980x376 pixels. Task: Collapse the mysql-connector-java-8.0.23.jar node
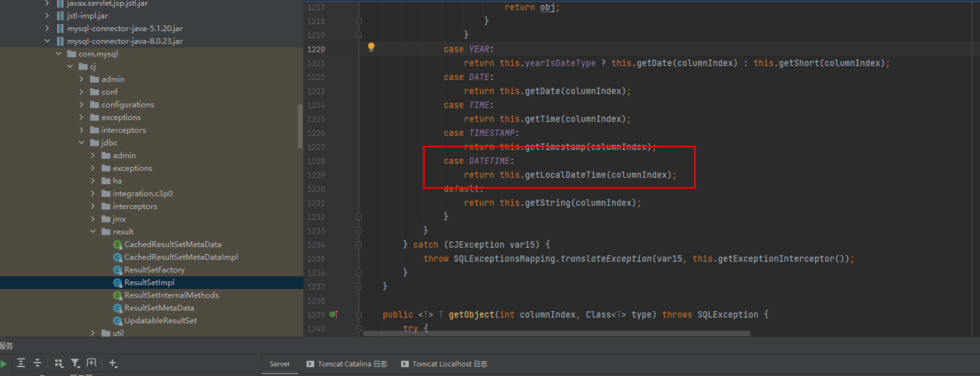pyautogui.click(x=48, y=41)
